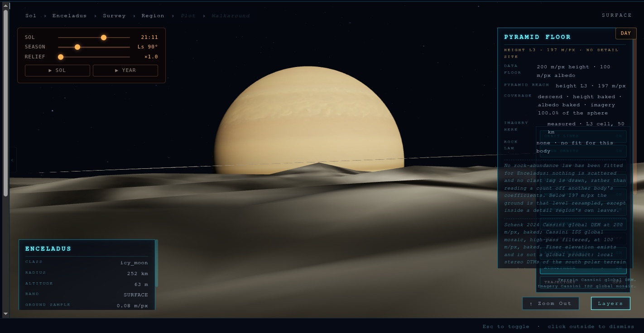Viewport: 644px width, 333px height.
Task: Toggle the TRAJECTORY layer switch
Action: tap(583, 282)
